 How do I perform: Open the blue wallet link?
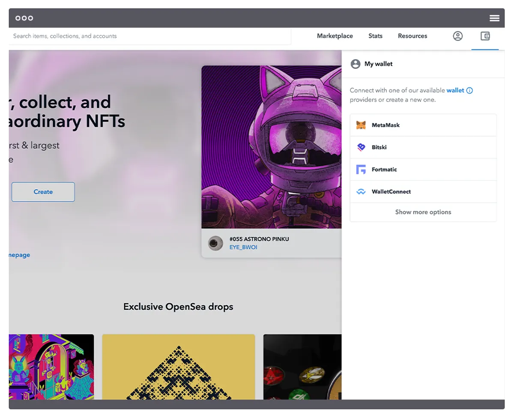(x=455, y=90)
